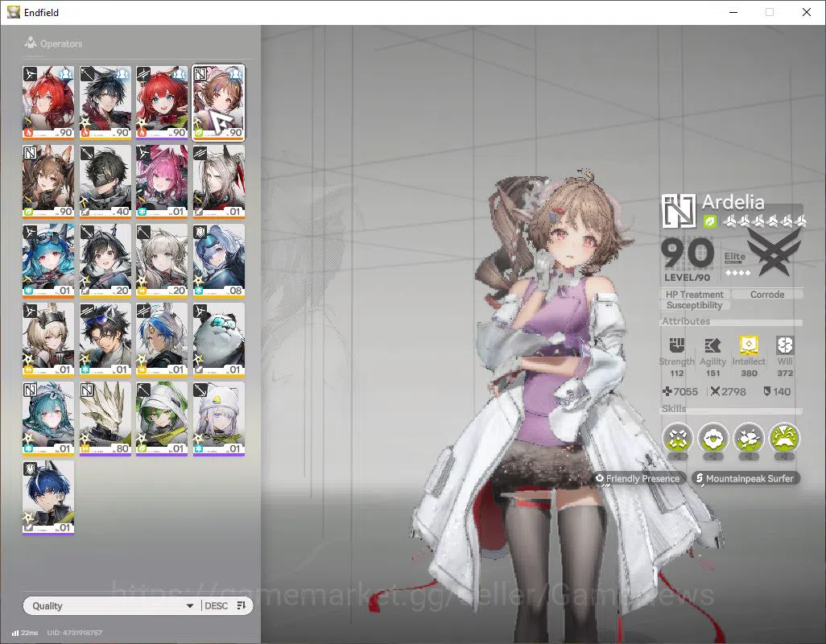826x644 pixels.
Task: Select the masked black-haired level 40 operator
Action: [x=105, y=181]
